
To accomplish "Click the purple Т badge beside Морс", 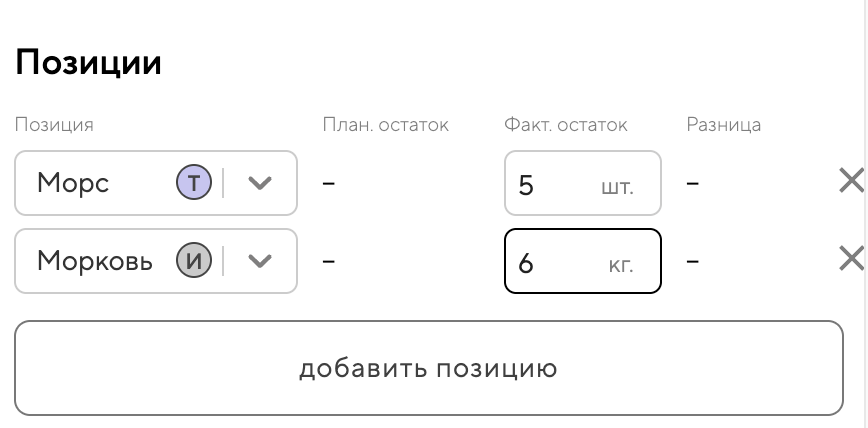I will point(194,182).
